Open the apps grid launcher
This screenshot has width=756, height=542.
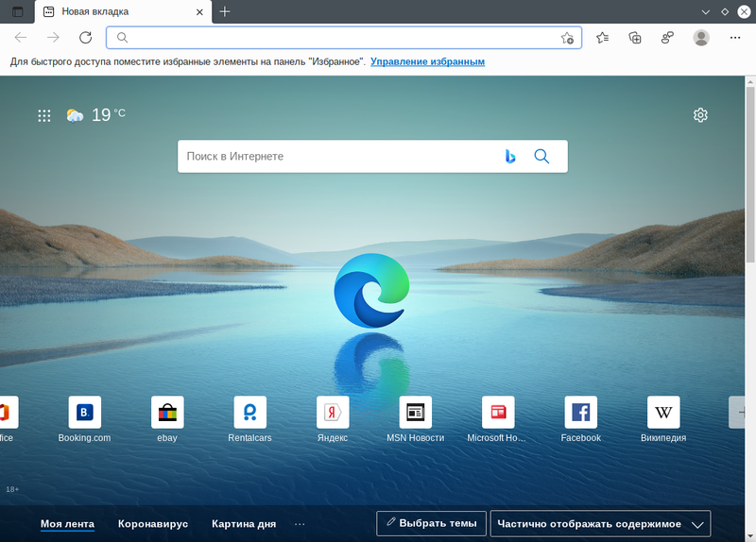click(44, 115)
